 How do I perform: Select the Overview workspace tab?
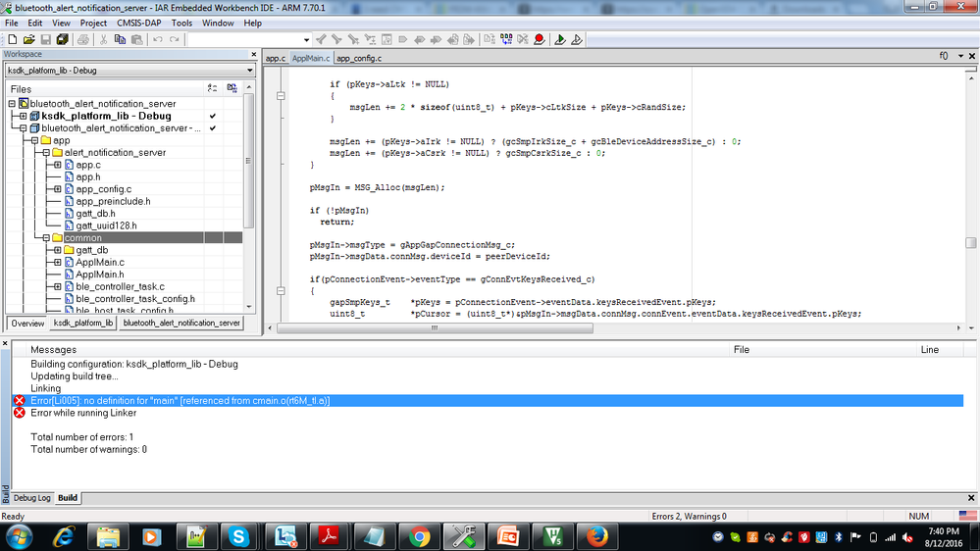[27, 323]
